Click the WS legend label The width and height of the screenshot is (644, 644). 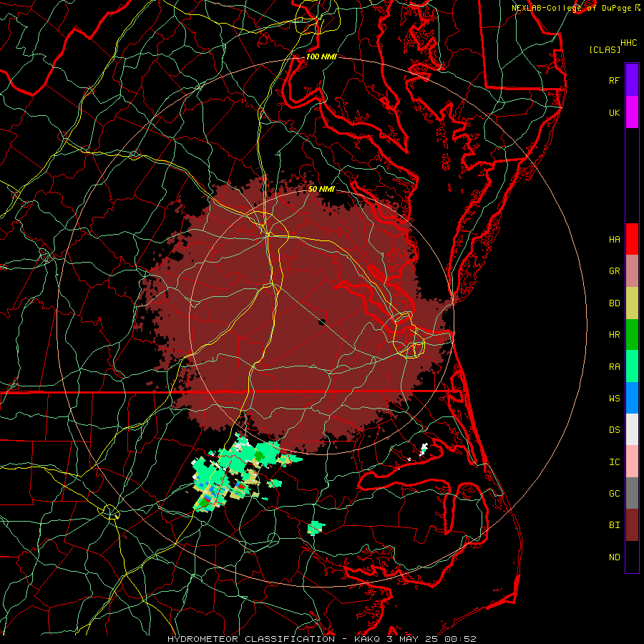(614, 399)
